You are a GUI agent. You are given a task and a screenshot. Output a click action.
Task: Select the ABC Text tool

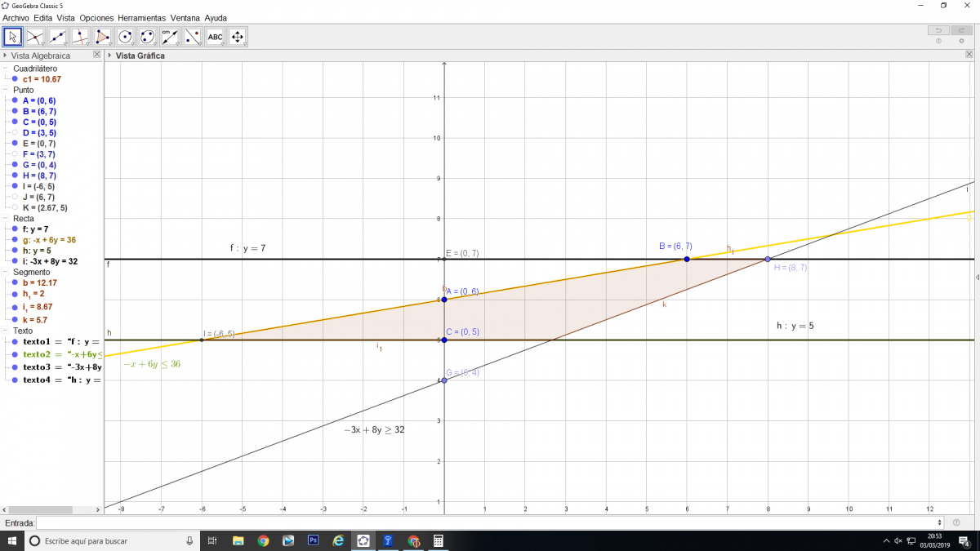click(x=215, y=37)
